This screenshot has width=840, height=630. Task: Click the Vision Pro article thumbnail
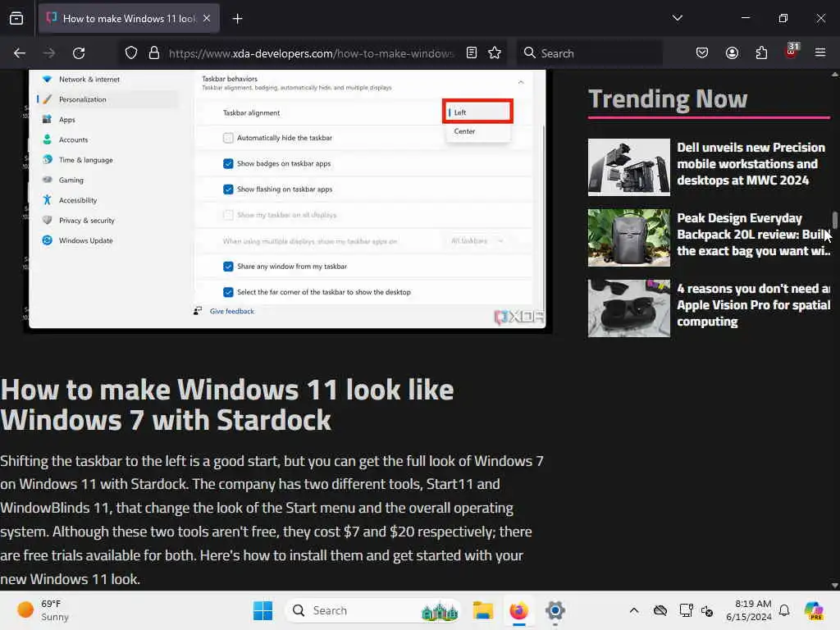(629, 308)
